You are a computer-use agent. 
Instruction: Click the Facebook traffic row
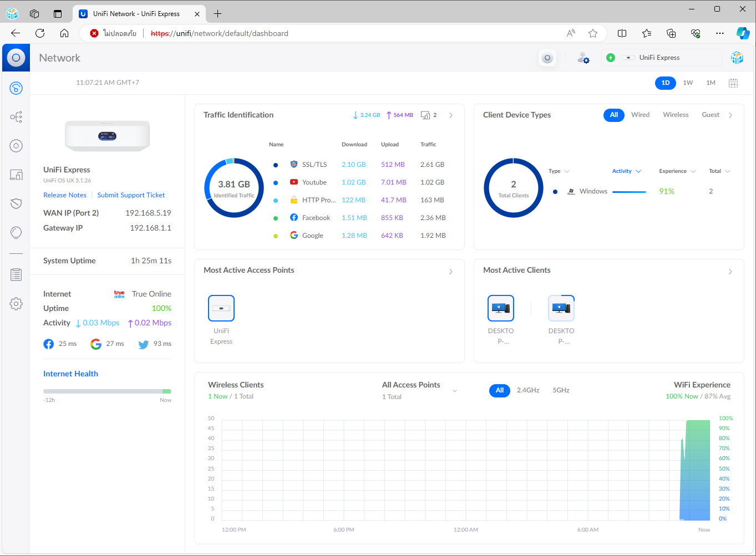(359, 218)
